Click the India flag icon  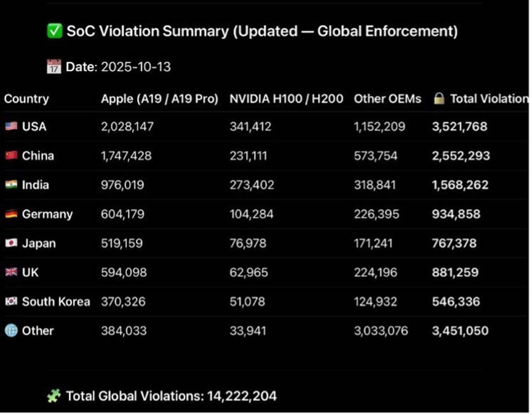pyautogui.click(x=11, y=185)
